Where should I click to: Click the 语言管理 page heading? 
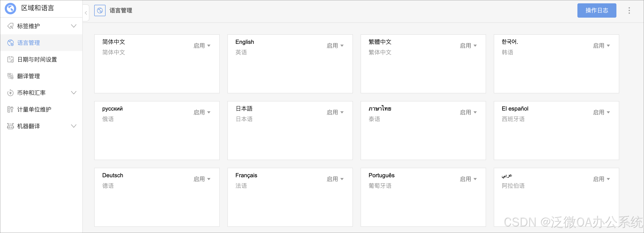pyautogui.click(x=121, y=10)
